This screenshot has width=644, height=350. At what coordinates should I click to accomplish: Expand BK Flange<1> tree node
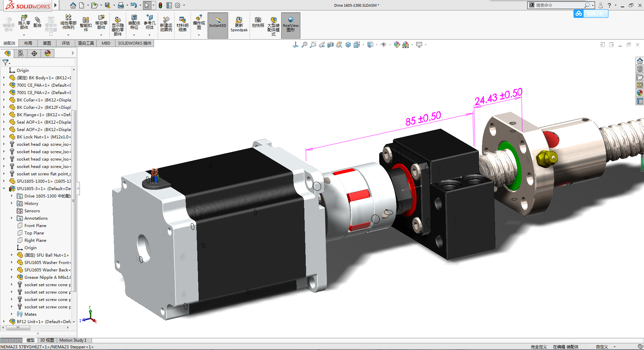coord(4,115)
